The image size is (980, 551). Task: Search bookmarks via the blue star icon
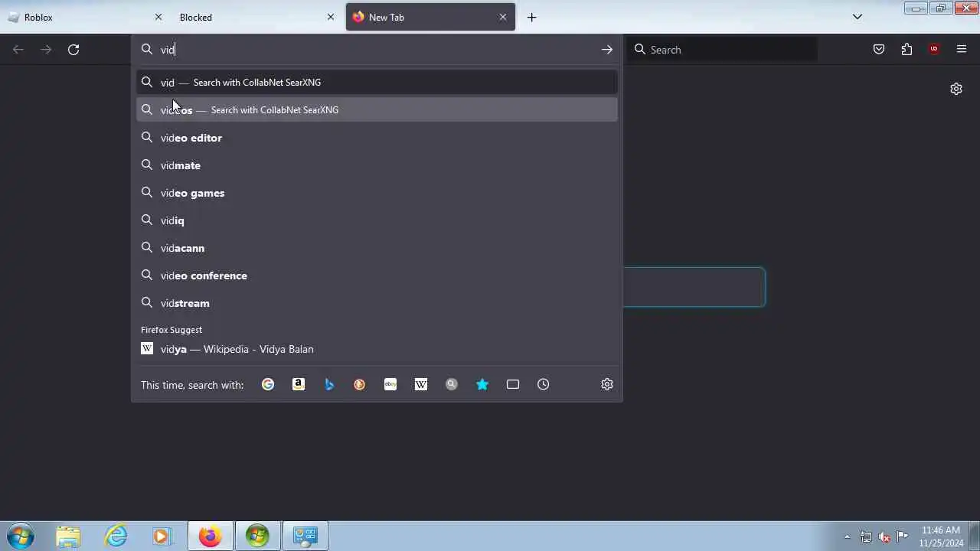click(x=482, y=384)
